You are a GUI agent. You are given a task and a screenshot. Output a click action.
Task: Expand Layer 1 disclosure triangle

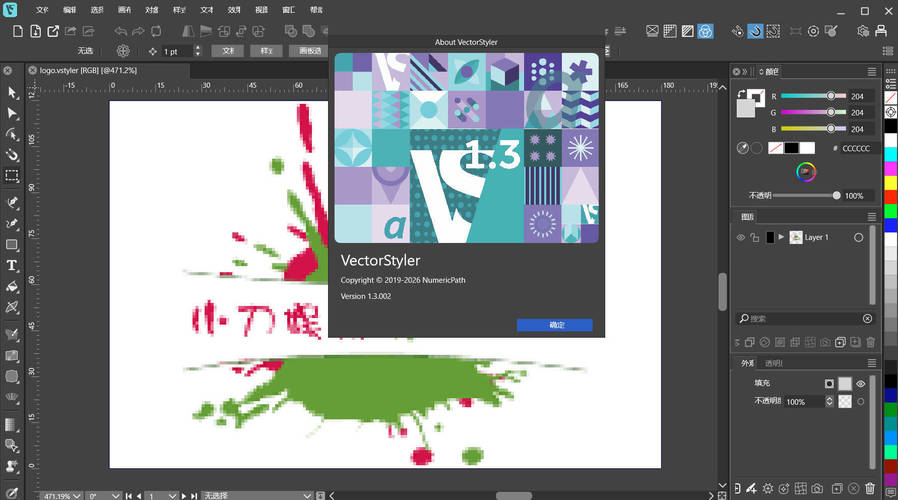click(x=781, y=237)
